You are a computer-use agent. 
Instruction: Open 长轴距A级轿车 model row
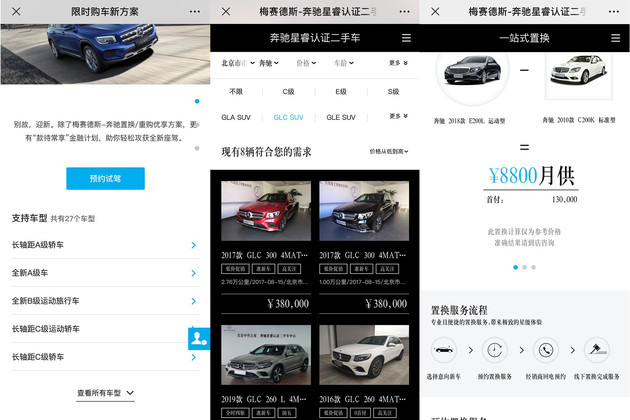105,245
